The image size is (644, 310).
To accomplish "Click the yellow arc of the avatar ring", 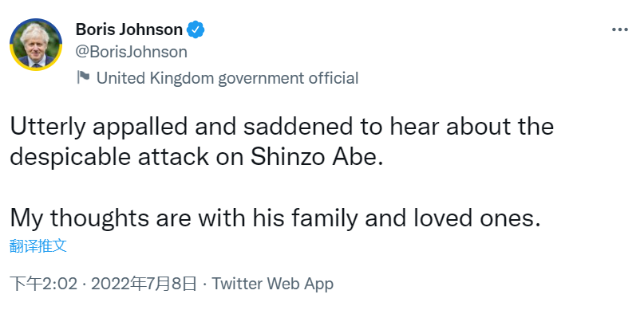I will [36, 65].
